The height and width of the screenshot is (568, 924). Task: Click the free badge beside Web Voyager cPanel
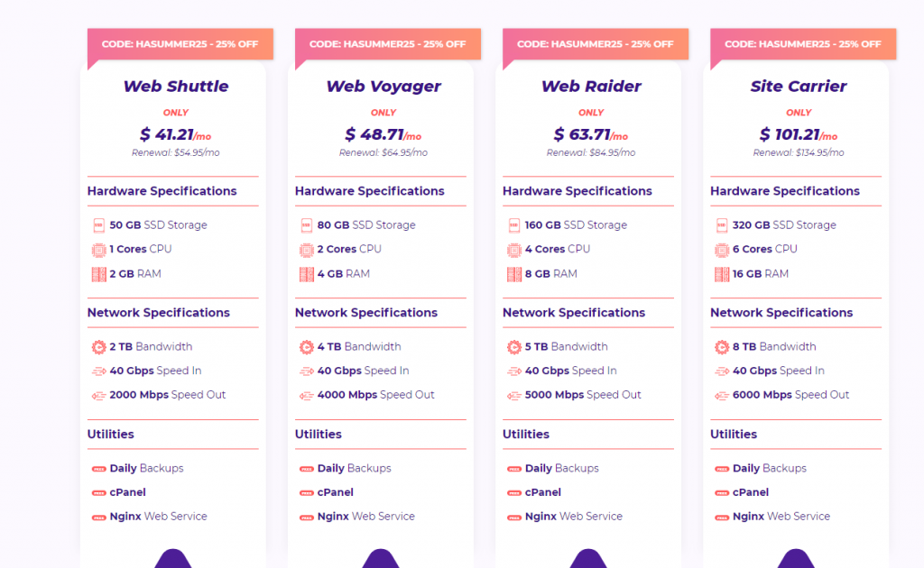point(307,492)
